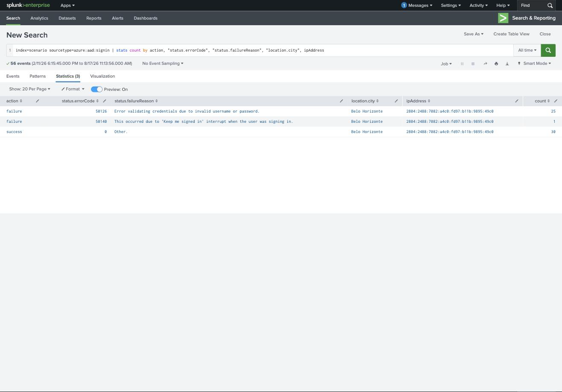Go to Datasets in nav bar
Image resolution: width=562 pixels, height=392 pixels.
[67, 18]
